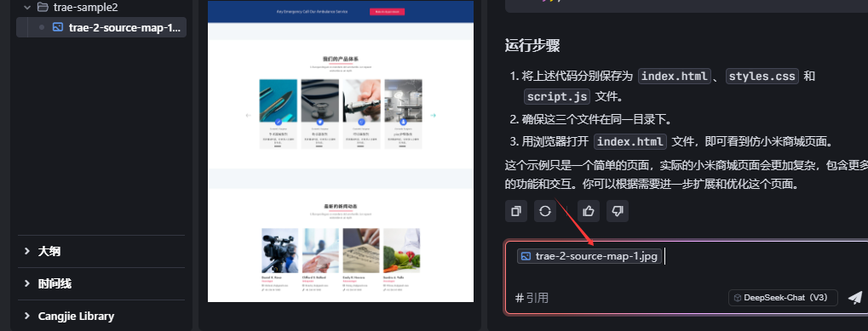Click the right carousel arrow in preview

pyautogui.click(x=434, y=116)
